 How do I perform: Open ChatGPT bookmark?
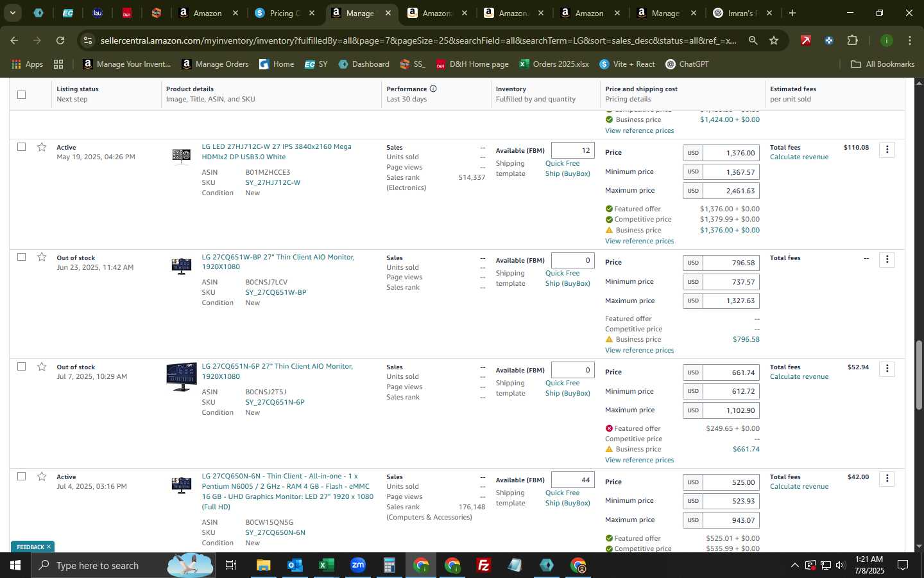point(686,64)
